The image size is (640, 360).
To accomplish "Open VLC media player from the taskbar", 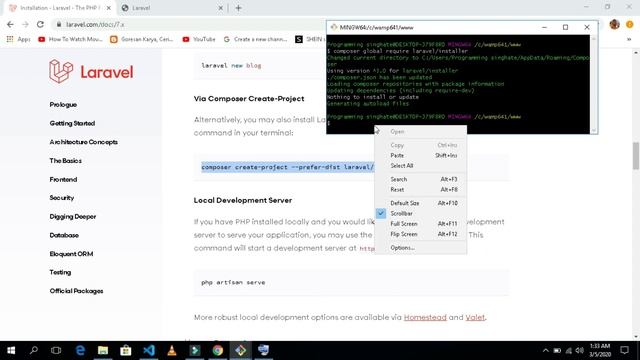I will 172,350.
